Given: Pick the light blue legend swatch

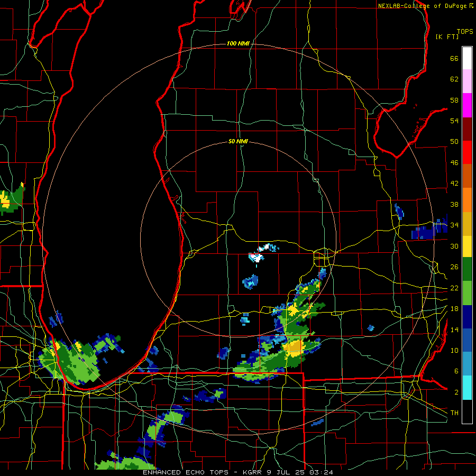Looking at the screenshot, I should point(467,364).
